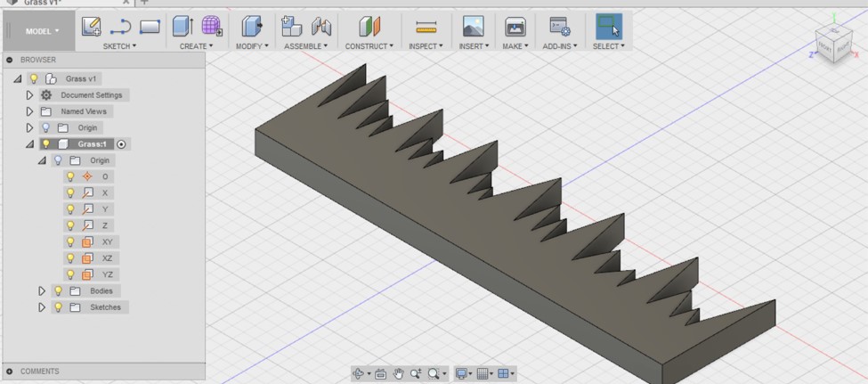
Task: Click the 3D Print Make icon
Action: click(515, 26)
